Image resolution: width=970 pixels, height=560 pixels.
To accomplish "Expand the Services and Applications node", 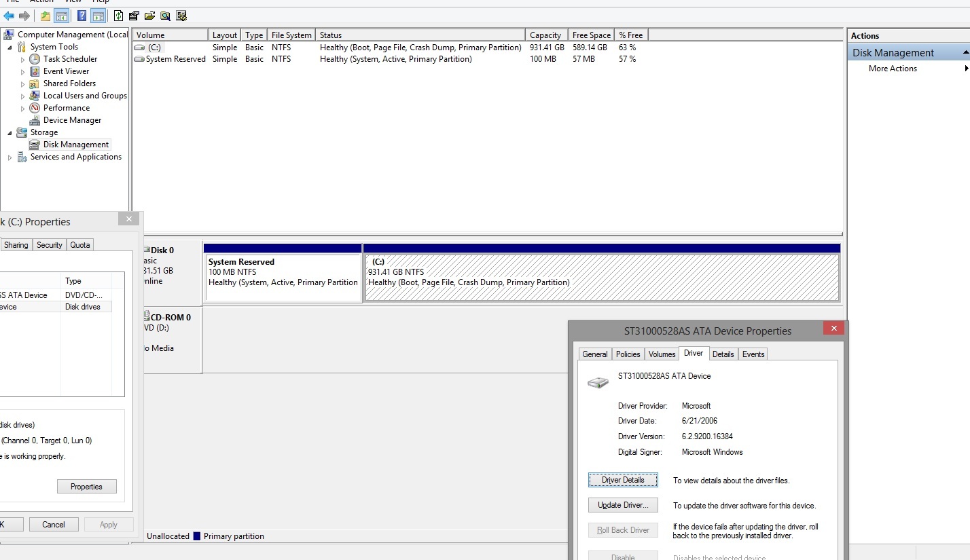I will pos(10,157).
